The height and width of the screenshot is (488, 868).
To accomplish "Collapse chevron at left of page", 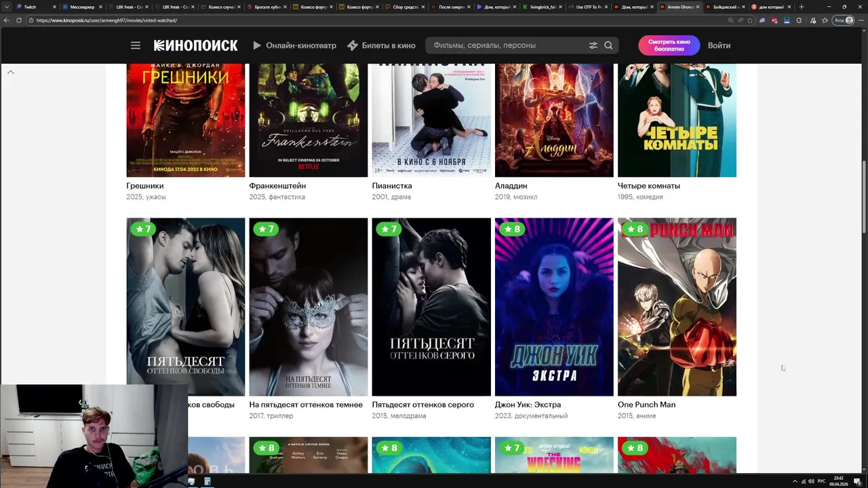I will tap(11, 72).
